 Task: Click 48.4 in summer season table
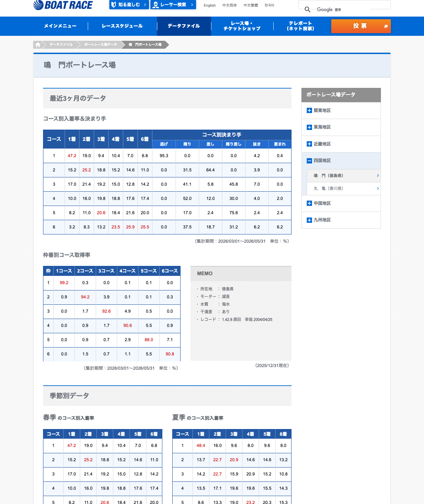(201, 446)
